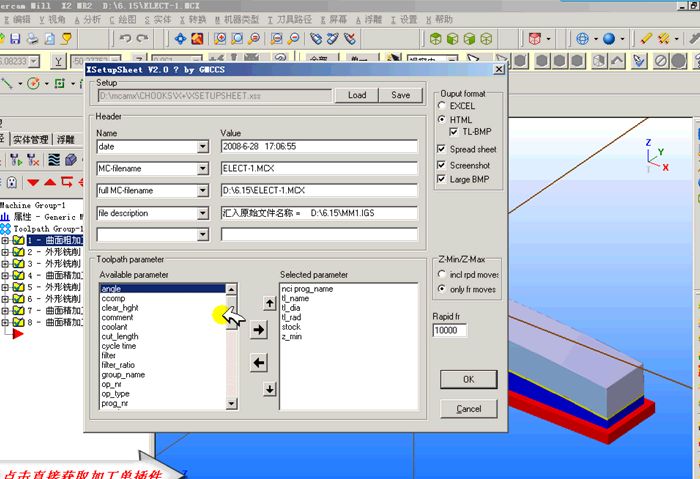Screen dimensions: 700x479
Task: Select HTML output format radio button
Action: (x=442, y=119)
